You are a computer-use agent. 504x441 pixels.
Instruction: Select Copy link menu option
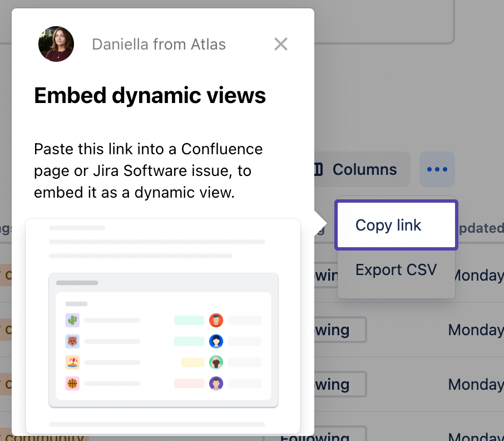coord(396,225)
